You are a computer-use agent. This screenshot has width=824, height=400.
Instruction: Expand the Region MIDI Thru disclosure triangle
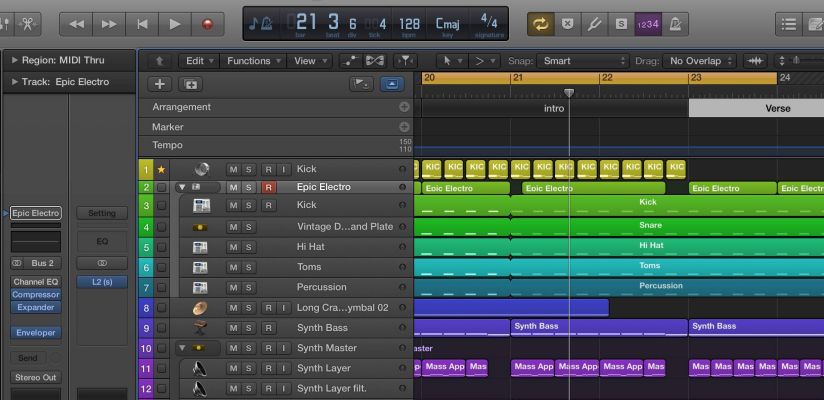tap(15, 61)
